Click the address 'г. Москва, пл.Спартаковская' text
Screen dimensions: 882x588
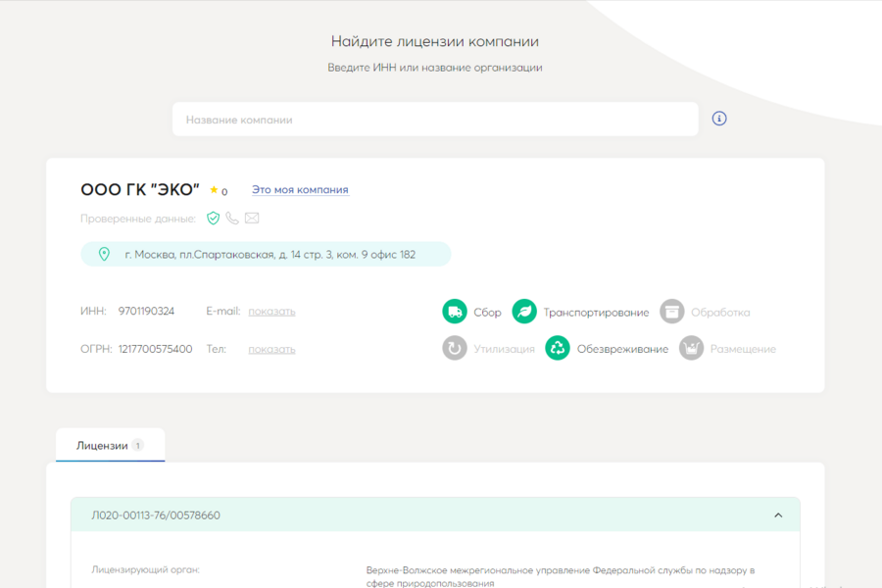270,255
